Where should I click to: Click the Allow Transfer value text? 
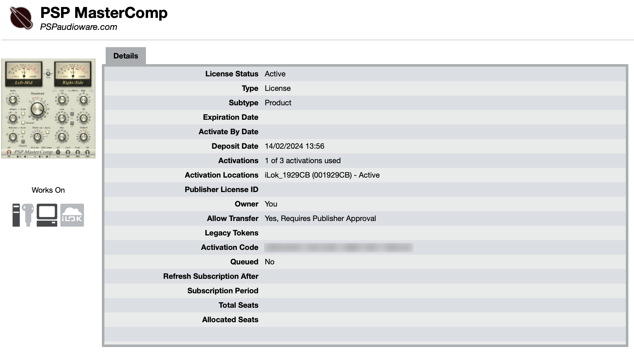click(320, 218)
